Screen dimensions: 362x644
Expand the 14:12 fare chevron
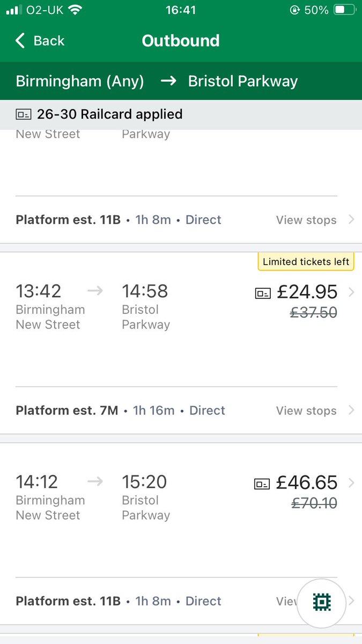[351, 483]
